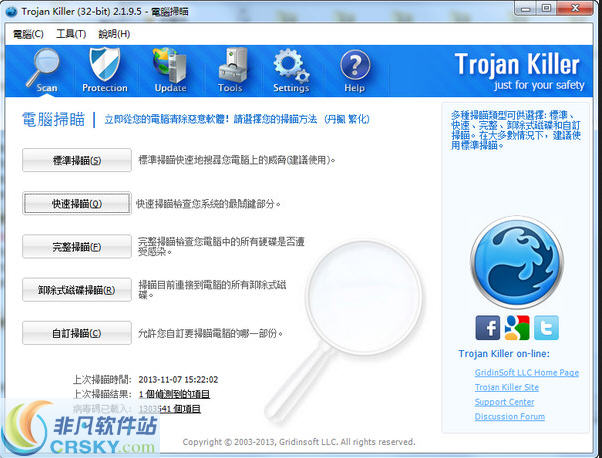Click the copyright Gridinsoft LLC text

point(299,442)
